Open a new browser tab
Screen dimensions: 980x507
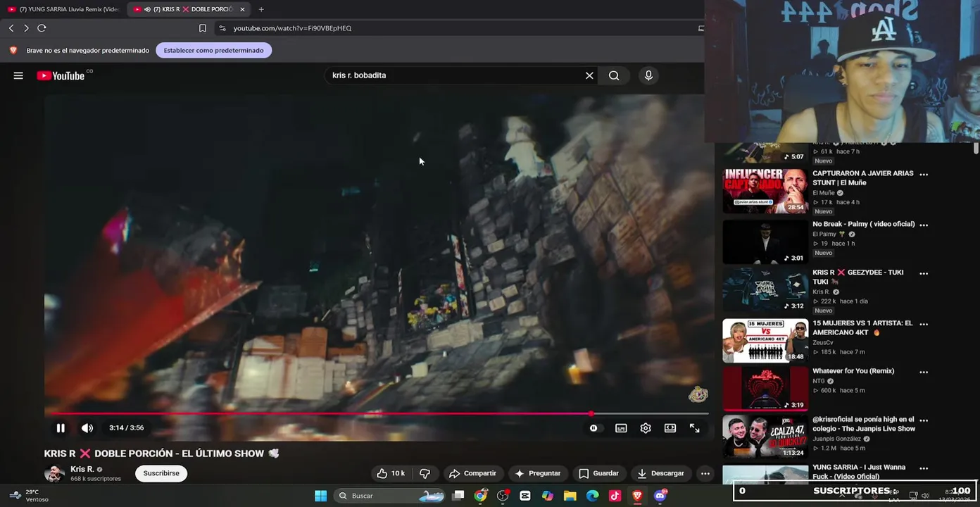[261, 9]
